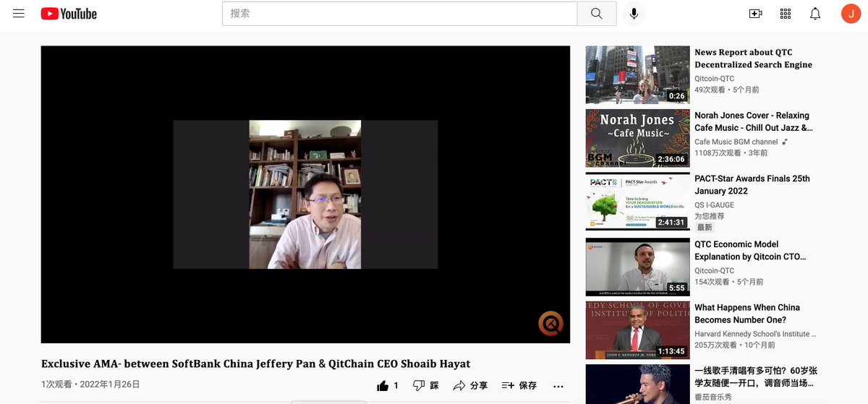
Task: Click the 2:36:06 duration badge
Action: coord(671,159)
